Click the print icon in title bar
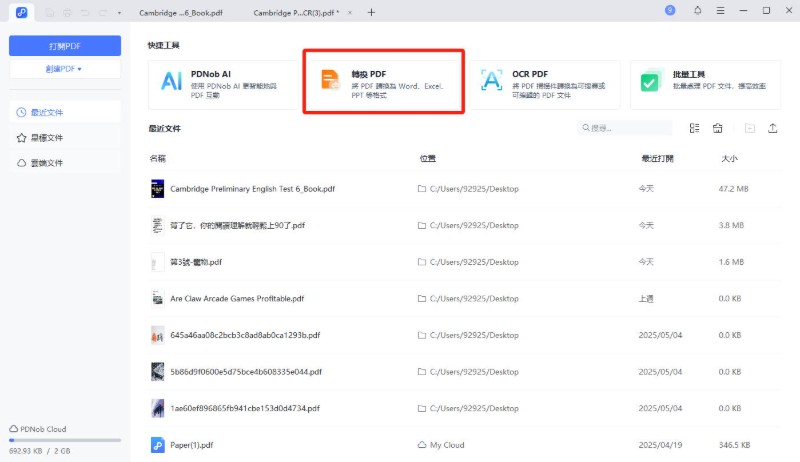 67,13
